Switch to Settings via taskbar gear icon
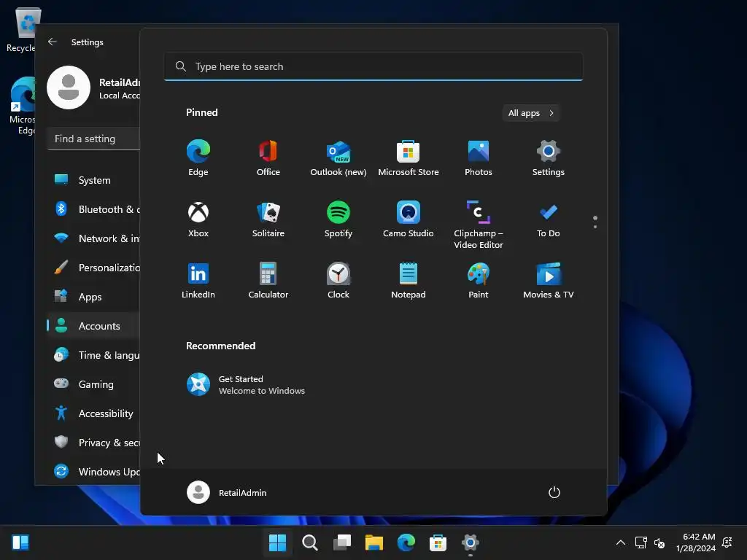The image size is (747, 560). coord(471,542)
